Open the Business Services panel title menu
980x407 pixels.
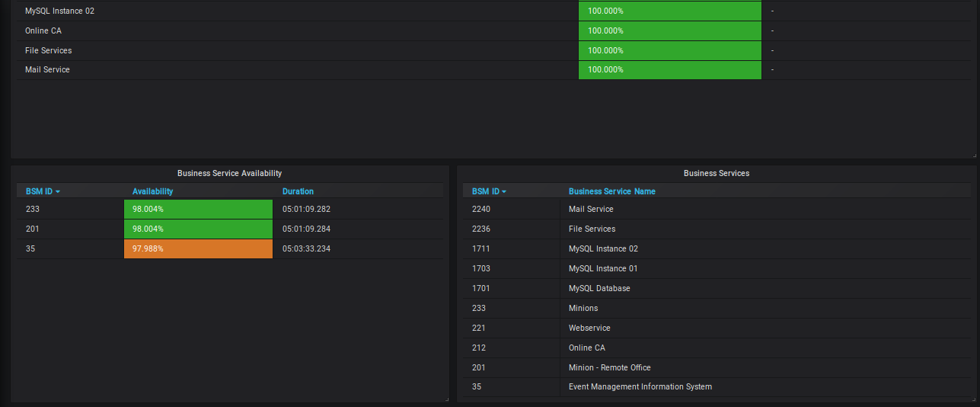point(716,174)
